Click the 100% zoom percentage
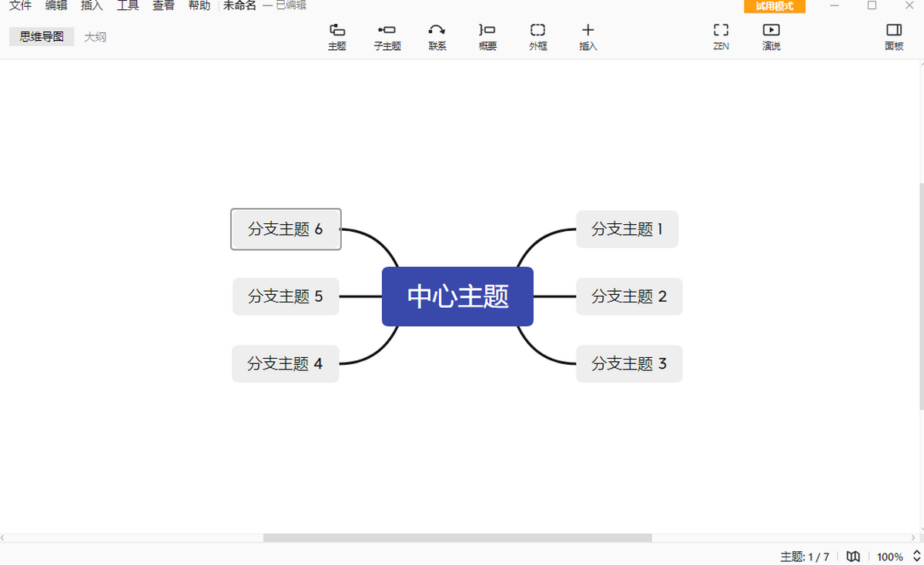 point(889,557)
